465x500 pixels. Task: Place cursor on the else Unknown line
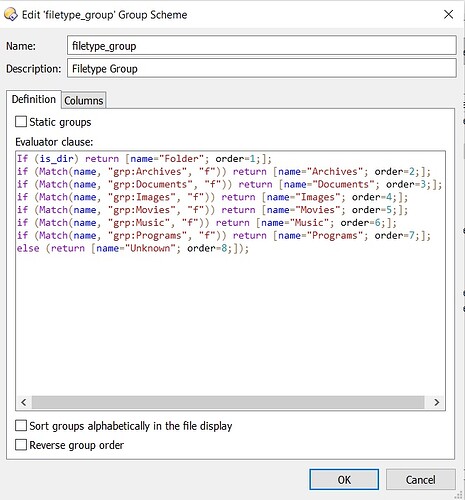pyautogui.click(x=133, y=248)
